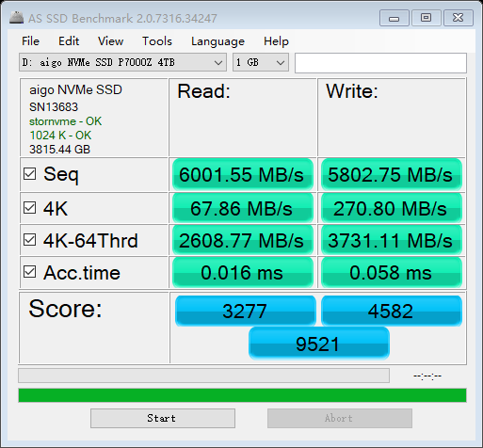Viewport: 483px width, 448px height.
Task: Click the Write: column header
Action: [352, 91]
